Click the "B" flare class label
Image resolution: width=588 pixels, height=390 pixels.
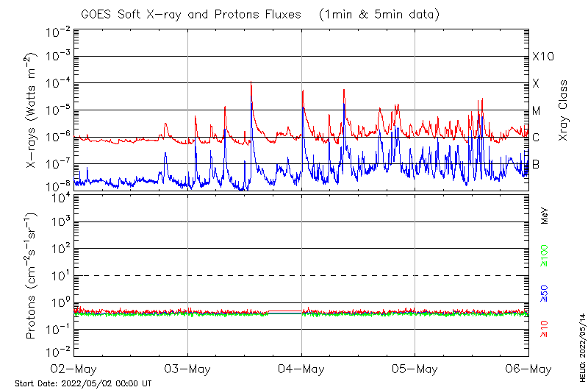pos(536,164)
